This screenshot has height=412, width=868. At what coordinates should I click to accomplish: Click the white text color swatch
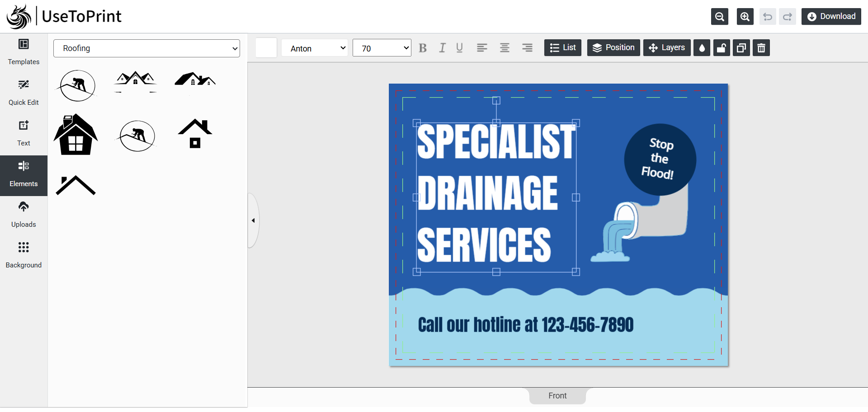coord(266,48)
